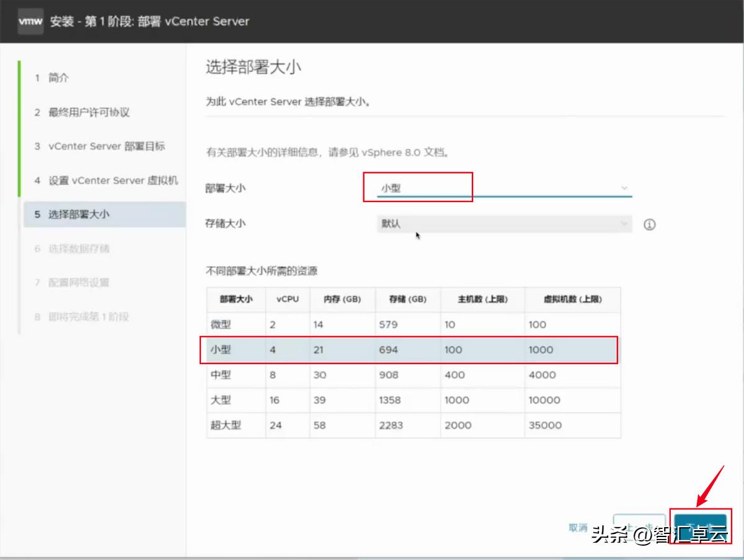The width and height of the screenshot is (744, 560).
Task: Click storage value 2283 in 超大型 row
Action: coord(391,425)
